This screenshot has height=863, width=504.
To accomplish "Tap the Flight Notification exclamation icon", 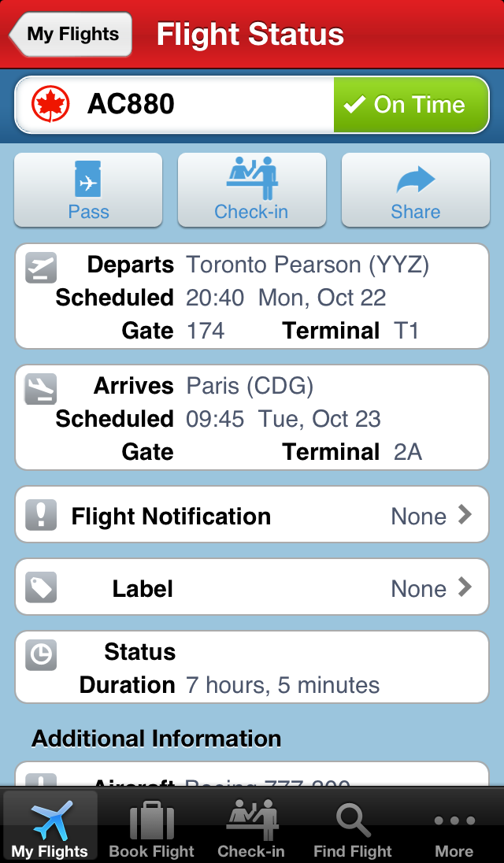I will pos(41,515).
